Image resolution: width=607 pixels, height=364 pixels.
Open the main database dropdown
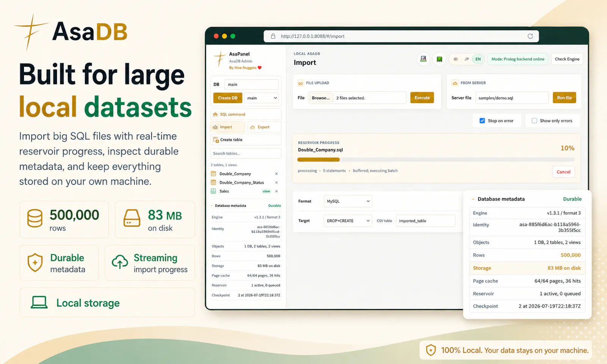[x=261, y=98]
